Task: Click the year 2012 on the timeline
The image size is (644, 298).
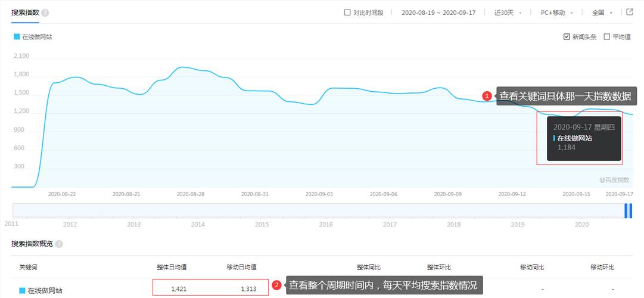Action: 70,225
